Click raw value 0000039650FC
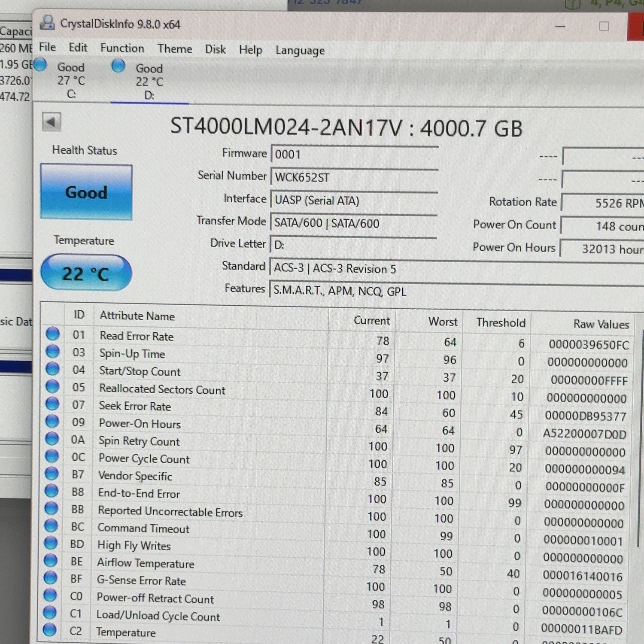This screenshot has height=644, width=644. point(589,345)
